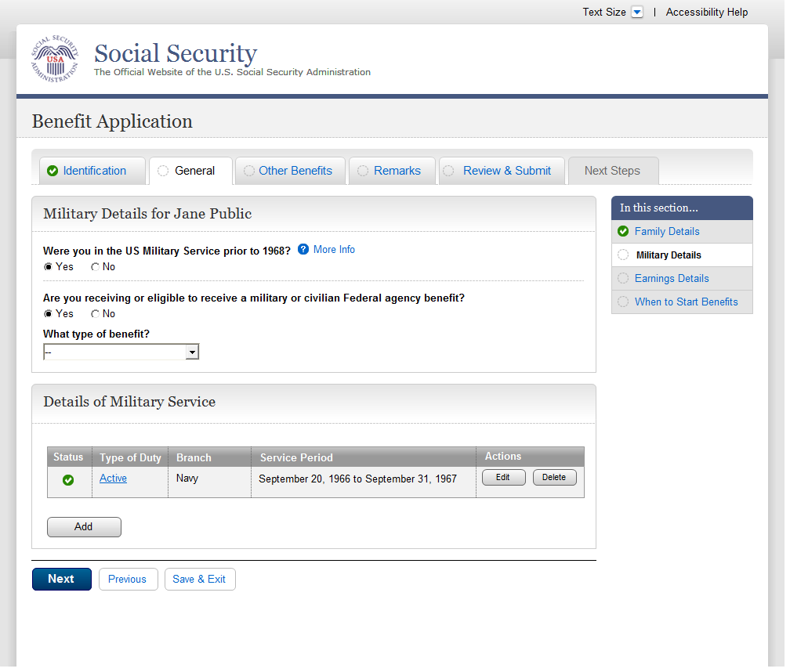This screenshot has width=790, height=672.
Task: Choose No for Federal agency benefit eligibility
Action: [x=96, y=314]
